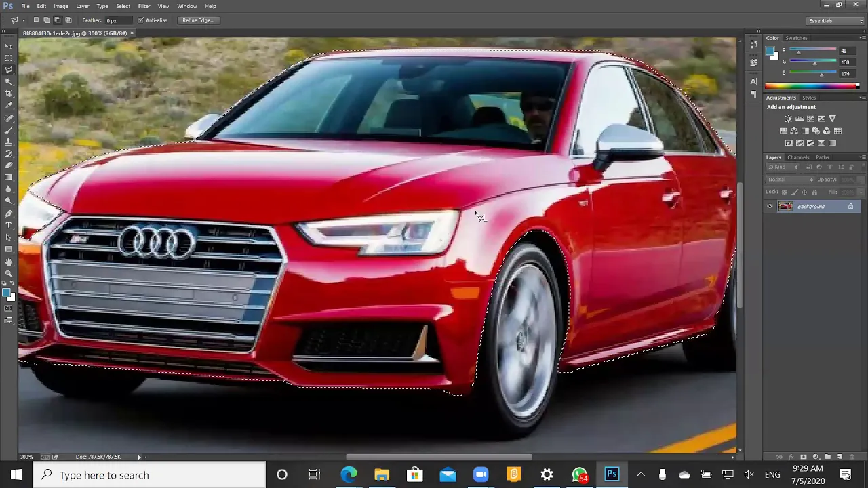Expand the status bar info arrow
Image resolution: width=868 pixels, height=488 pixels.
click(140, 457)
